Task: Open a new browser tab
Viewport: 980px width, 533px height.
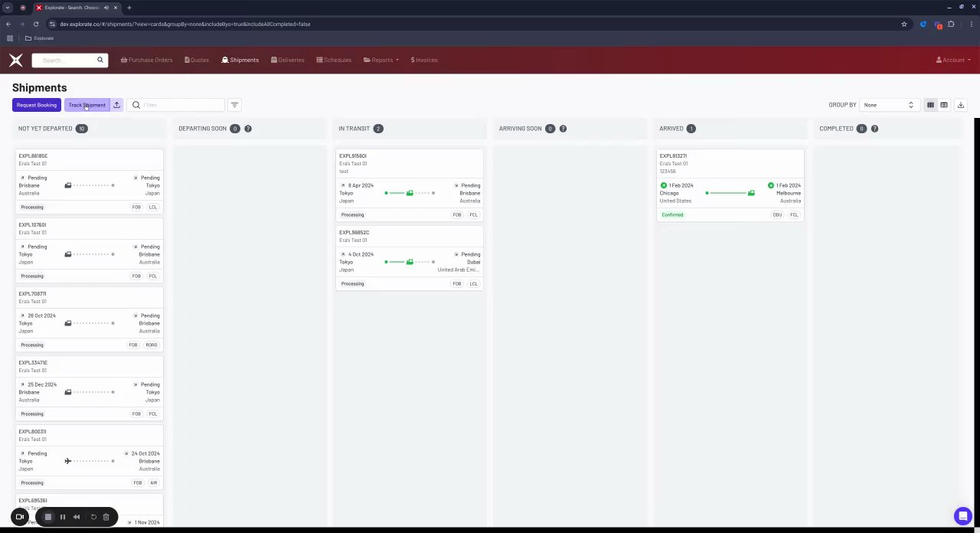Action: [129, 8]
